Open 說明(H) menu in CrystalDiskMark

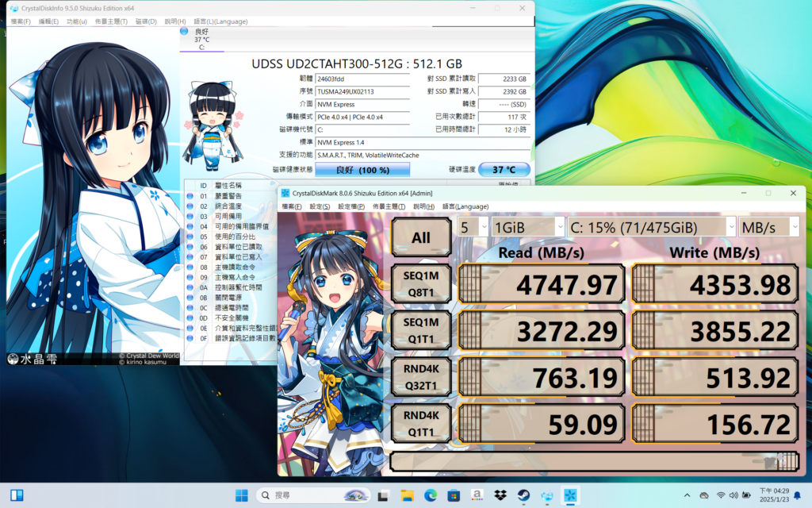click(x=423, y=206)
